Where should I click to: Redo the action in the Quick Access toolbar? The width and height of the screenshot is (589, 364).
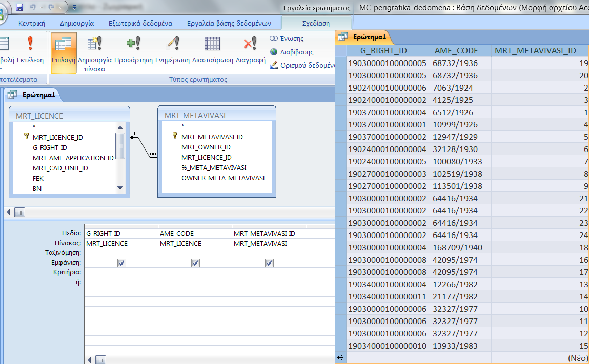[x=51, y=7]
